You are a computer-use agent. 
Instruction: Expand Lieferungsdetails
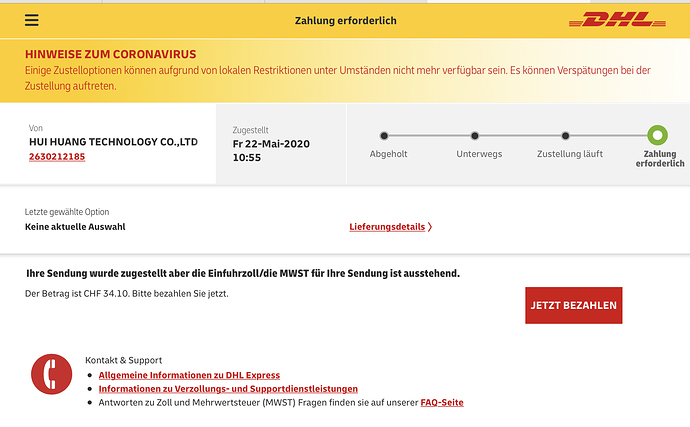pos(387,227)
